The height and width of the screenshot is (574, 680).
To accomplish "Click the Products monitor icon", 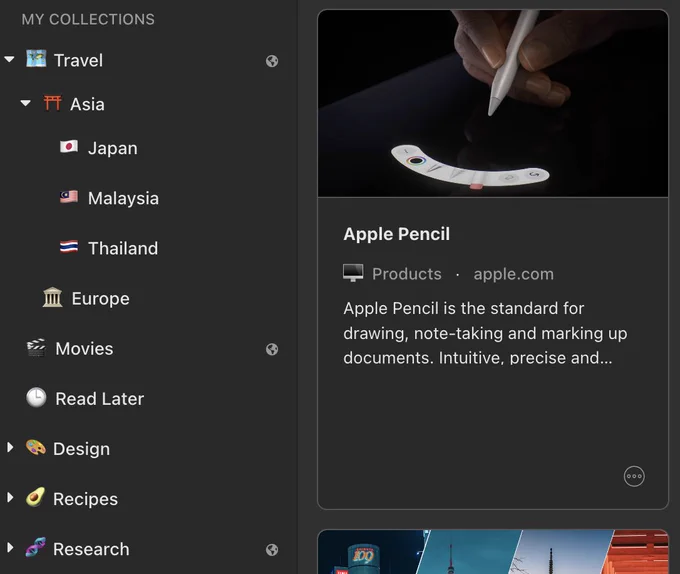I will 353,273.
